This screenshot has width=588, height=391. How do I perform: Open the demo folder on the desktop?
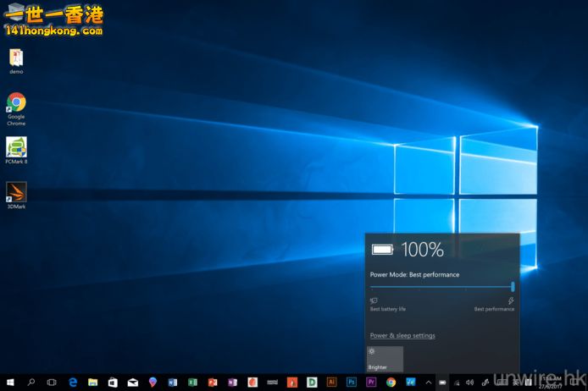pos(16,61)
